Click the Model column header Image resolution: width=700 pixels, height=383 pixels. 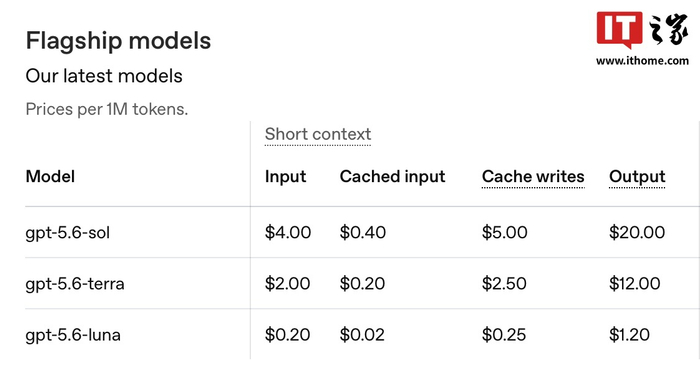(x=50, y=176)
